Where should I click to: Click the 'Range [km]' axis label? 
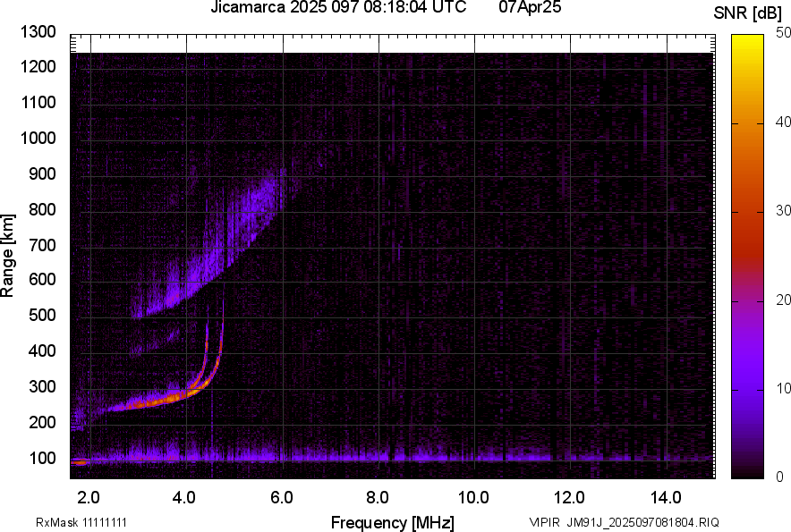coord(7,255)
